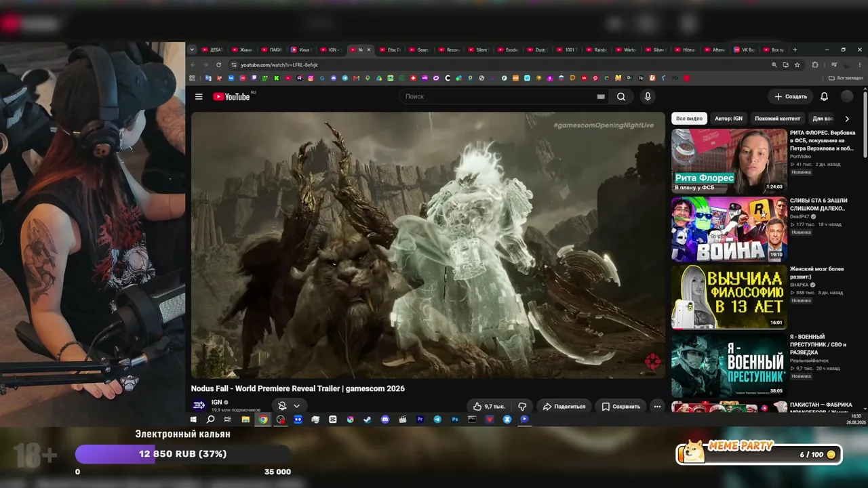Switch to the Silent browser tab
Screen dimensions: 868x488
pyautogui.click(x=478, y=49)
